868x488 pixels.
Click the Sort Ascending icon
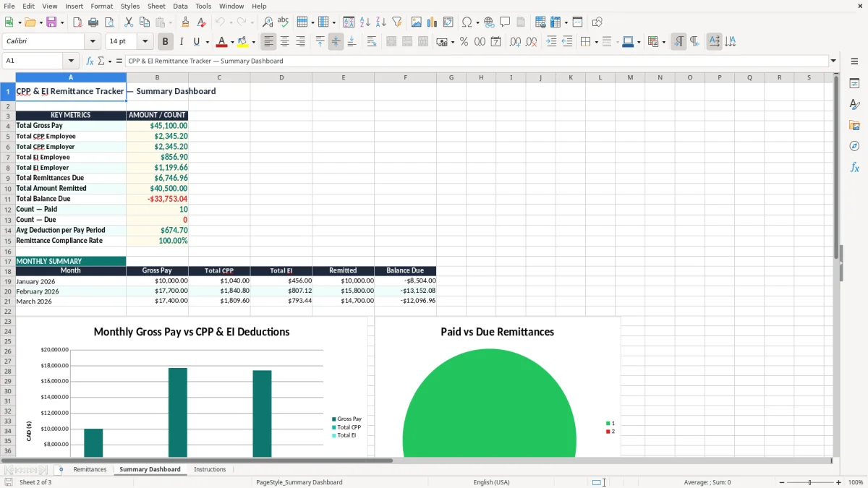pos(365,22)
